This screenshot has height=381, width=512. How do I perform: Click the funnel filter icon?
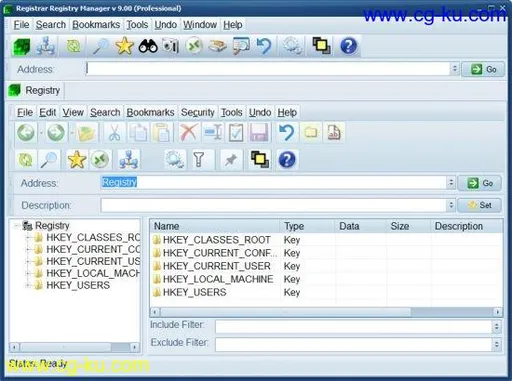tap(199, 160)
